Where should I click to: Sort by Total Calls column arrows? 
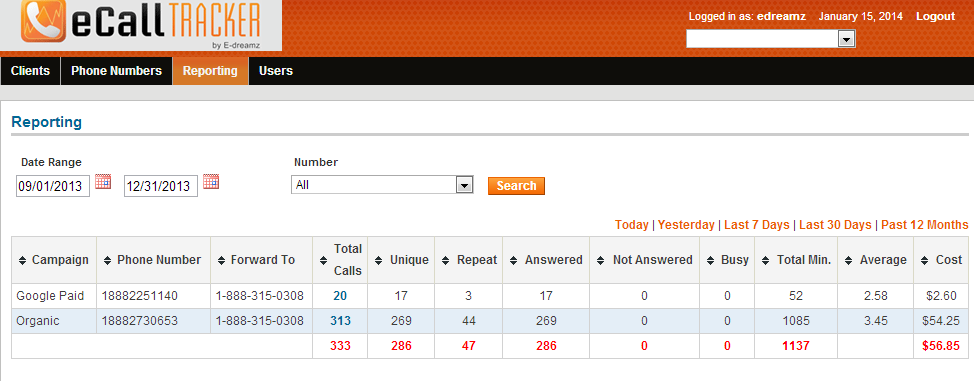(x=323, y=260)
